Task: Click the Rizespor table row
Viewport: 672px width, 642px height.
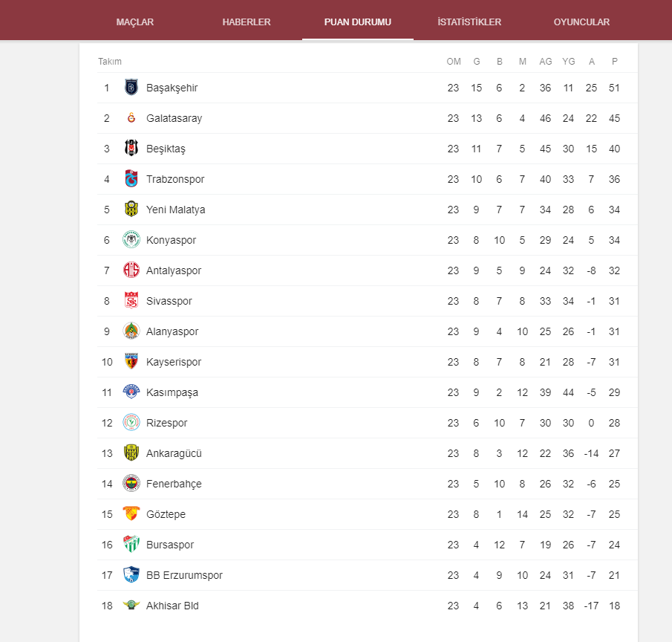Action: (368, 423)
